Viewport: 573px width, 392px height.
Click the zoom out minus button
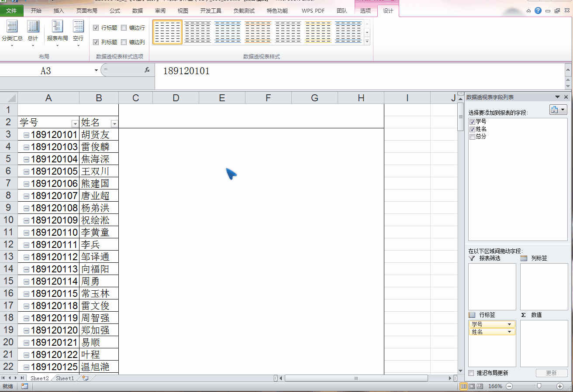(509, 386)
